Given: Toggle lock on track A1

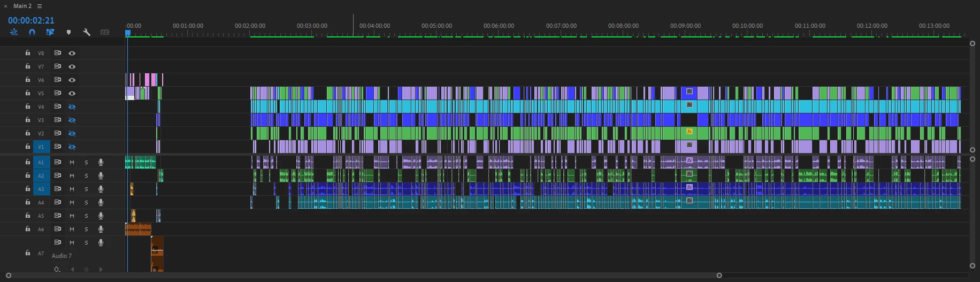Looking at the screenshot, I should 27,162.
